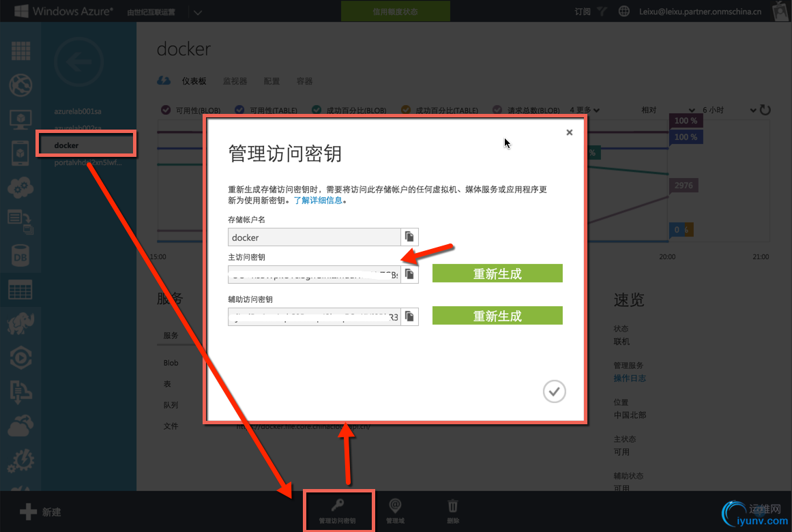The image size is (792, 532).
Task: Copy the secondary access key (辅助访问密钥)
Action: [409, 316]
